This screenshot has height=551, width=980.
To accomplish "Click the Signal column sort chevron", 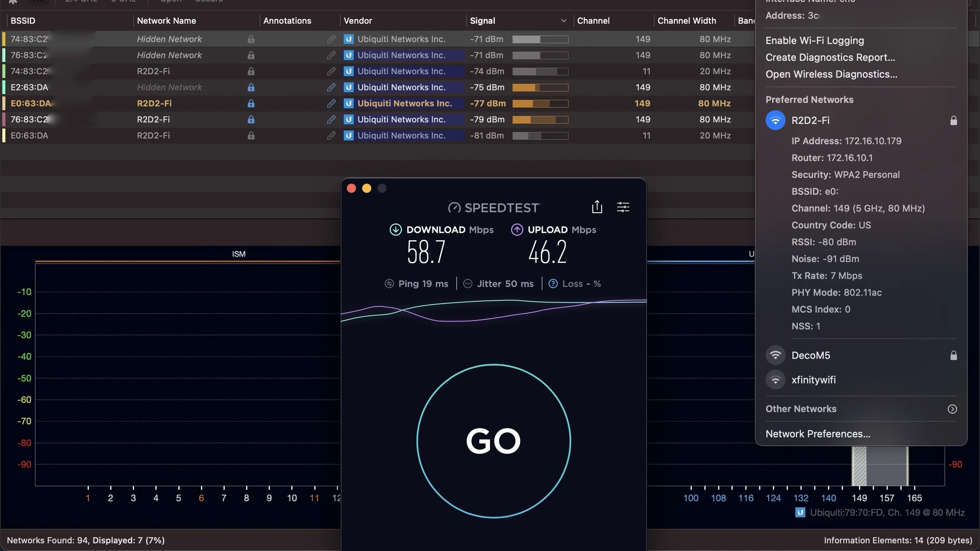I will pyautogui.click(x=563, y=21).
